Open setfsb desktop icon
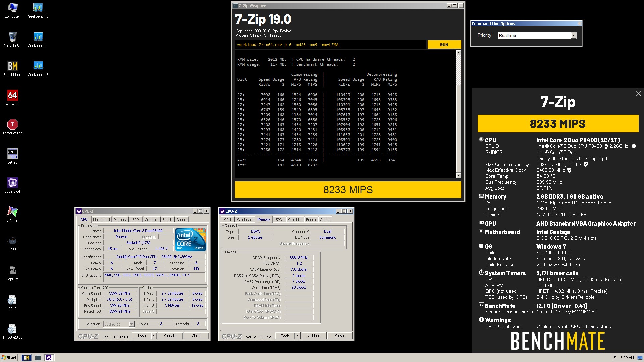The image size is (644, 362). coord(12,156)
